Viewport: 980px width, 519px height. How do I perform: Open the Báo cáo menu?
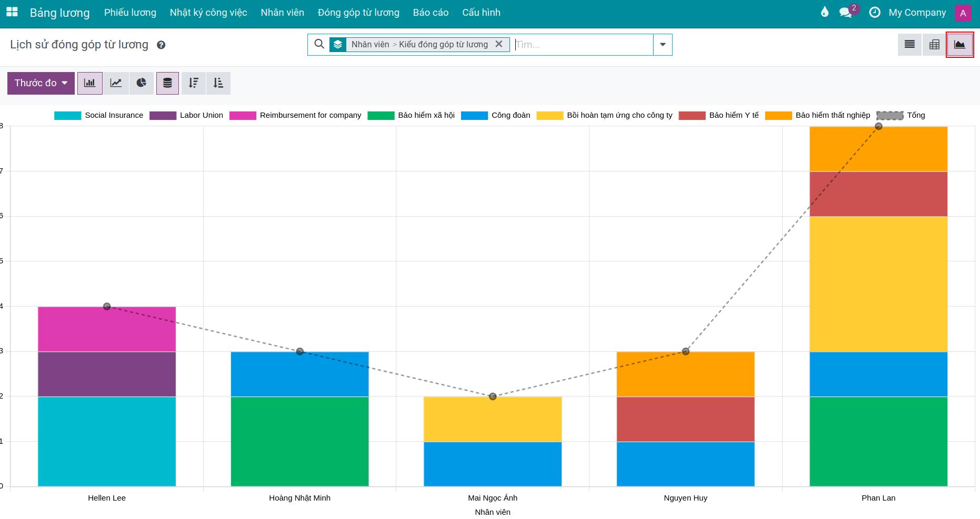431,13
